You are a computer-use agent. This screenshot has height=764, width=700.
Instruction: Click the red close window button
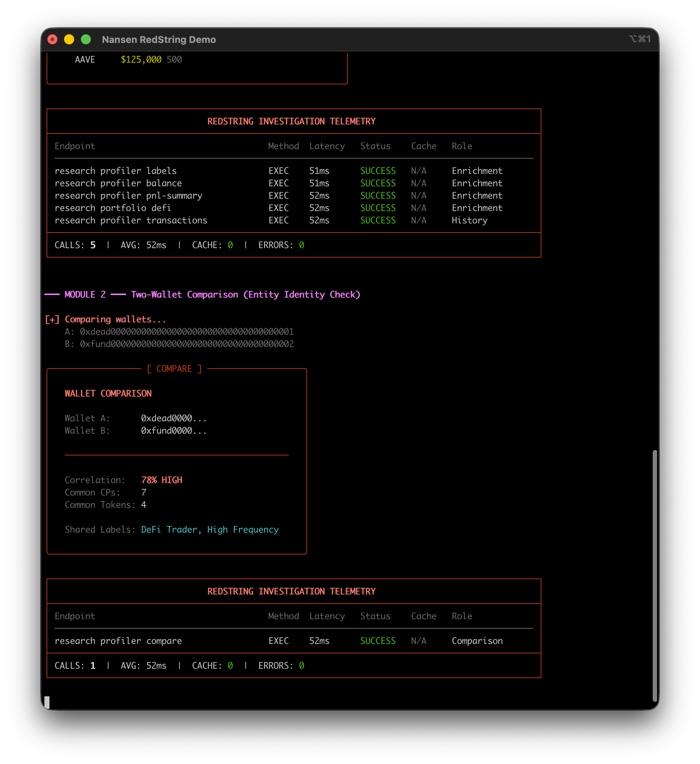coord(52,39)
